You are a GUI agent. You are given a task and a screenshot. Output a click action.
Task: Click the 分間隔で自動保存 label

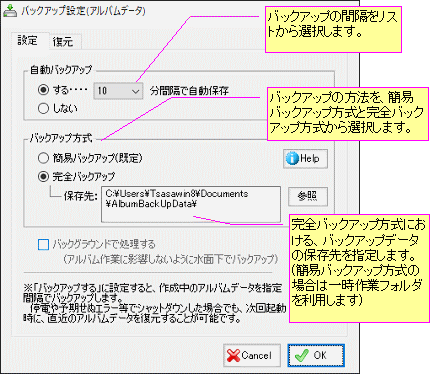[189, 91]
